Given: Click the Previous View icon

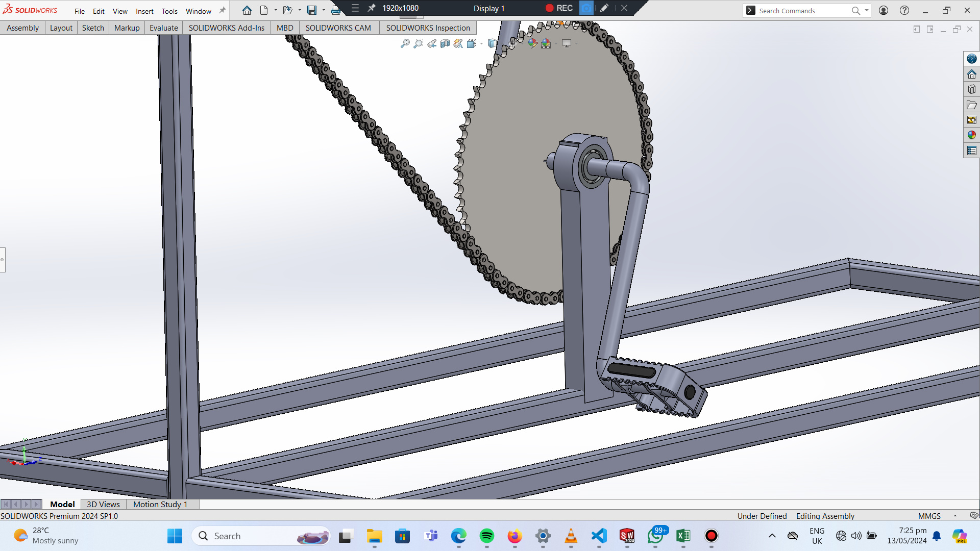Looking at the screenshot, I should [x=432, y=44].
